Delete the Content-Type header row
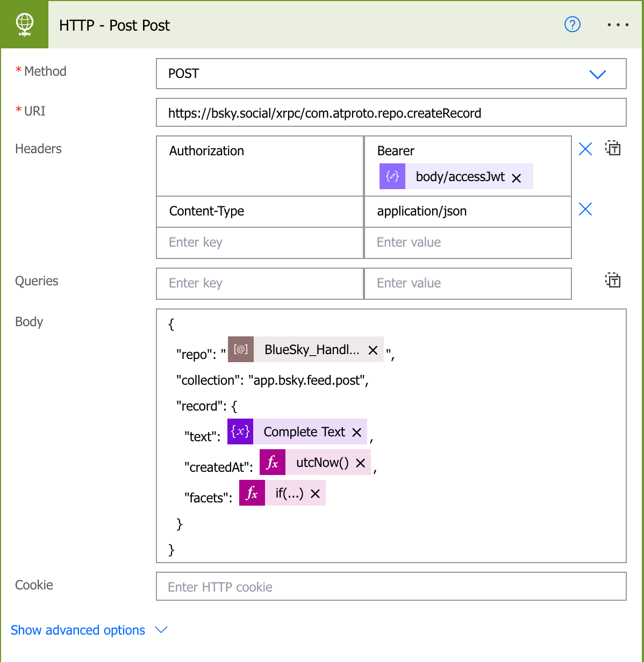 (x=585, y=209)
